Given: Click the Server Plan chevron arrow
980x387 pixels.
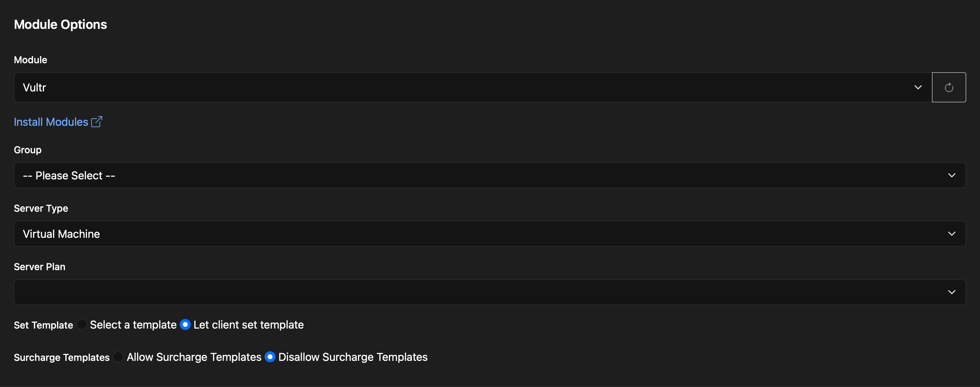Looking at the screenshot, I should tap(951, 292).
